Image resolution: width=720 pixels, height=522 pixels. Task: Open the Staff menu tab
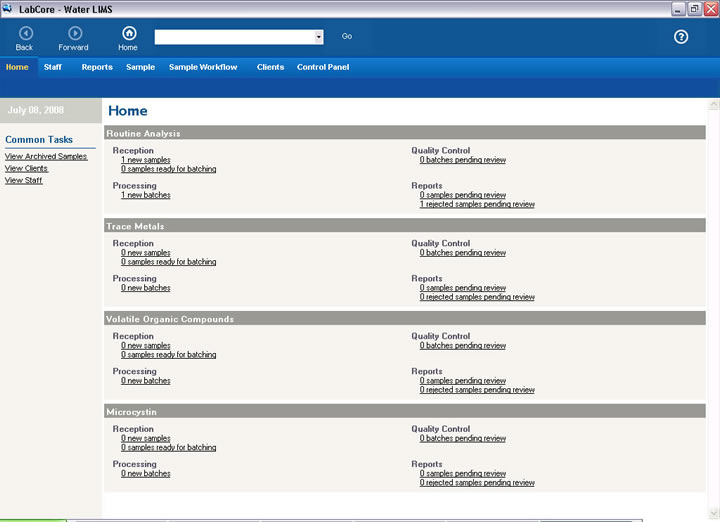pyautogui.click(x=52, y=67)
